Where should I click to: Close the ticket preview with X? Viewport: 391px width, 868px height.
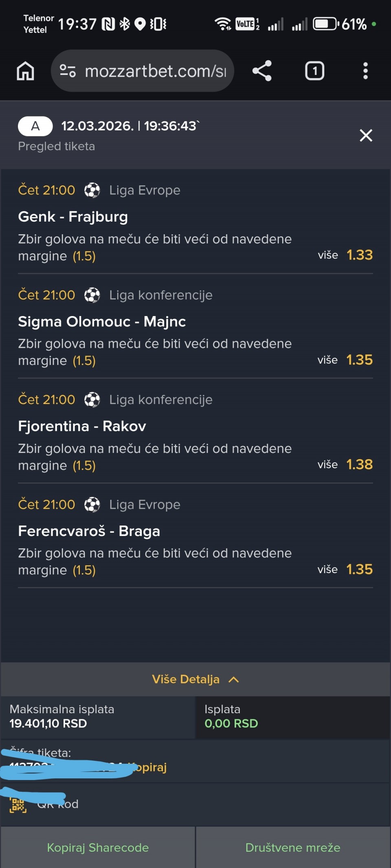point(366,135)
